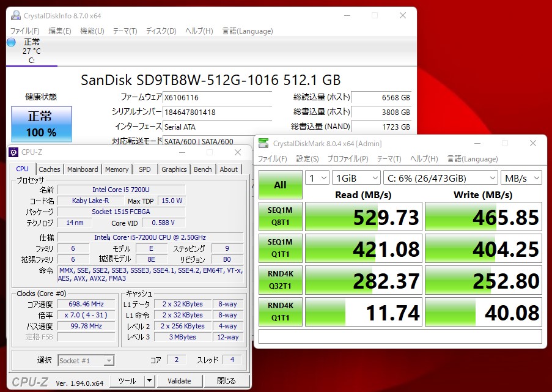Click the processor name Intel Core i5 7200U

pos(121,190)
